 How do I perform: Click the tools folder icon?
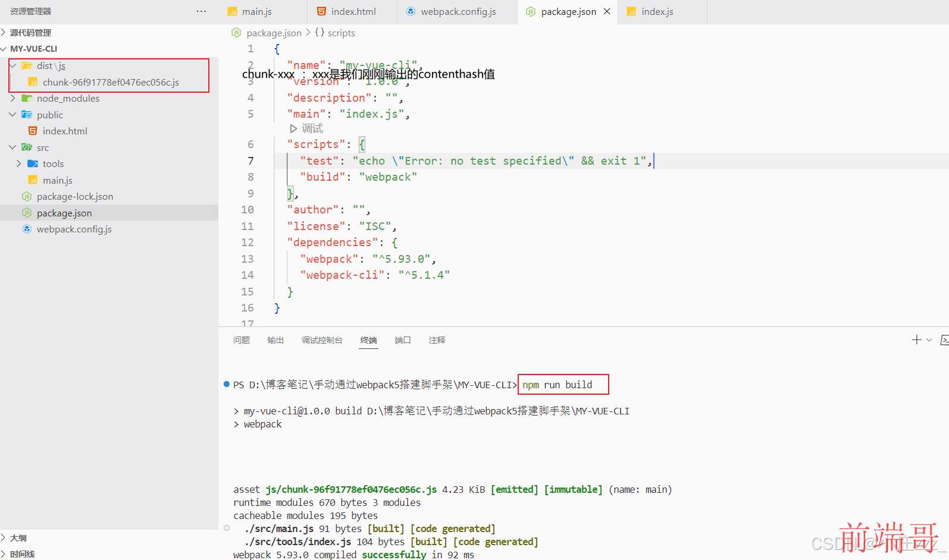[x=33, y=163]
